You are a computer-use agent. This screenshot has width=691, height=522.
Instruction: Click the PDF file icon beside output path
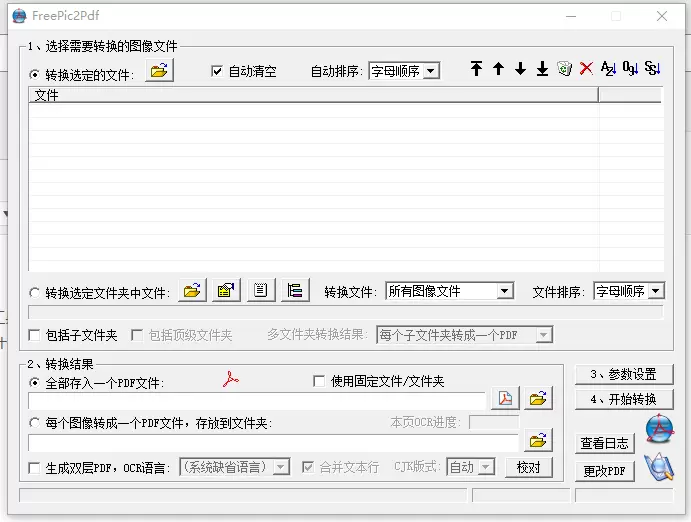click(505, 399)
